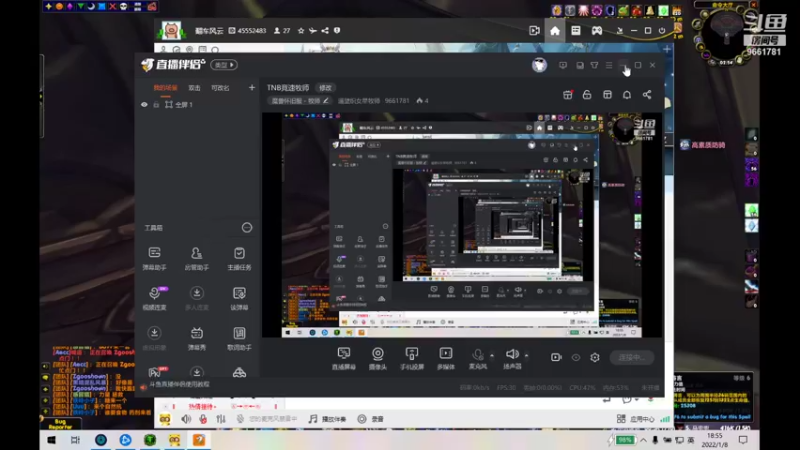Click the video record icon in 翻车风云 window
800x450 pixels.
pos(534,31)
